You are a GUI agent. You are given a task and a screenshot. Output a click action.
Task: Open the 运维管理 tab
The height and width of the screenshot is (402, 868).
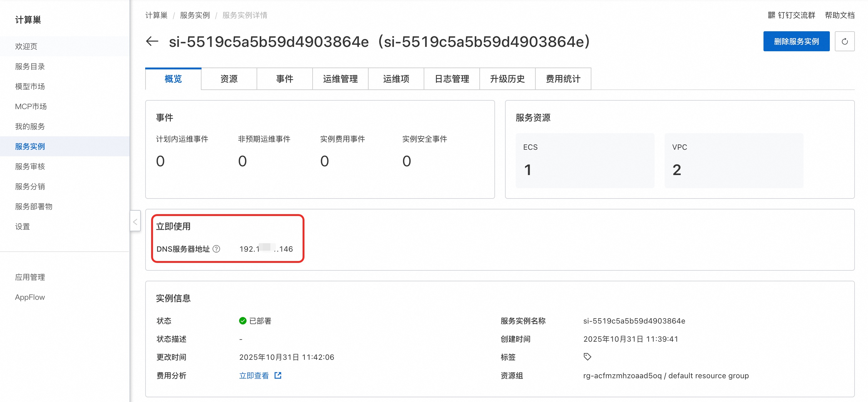[340, 79]
